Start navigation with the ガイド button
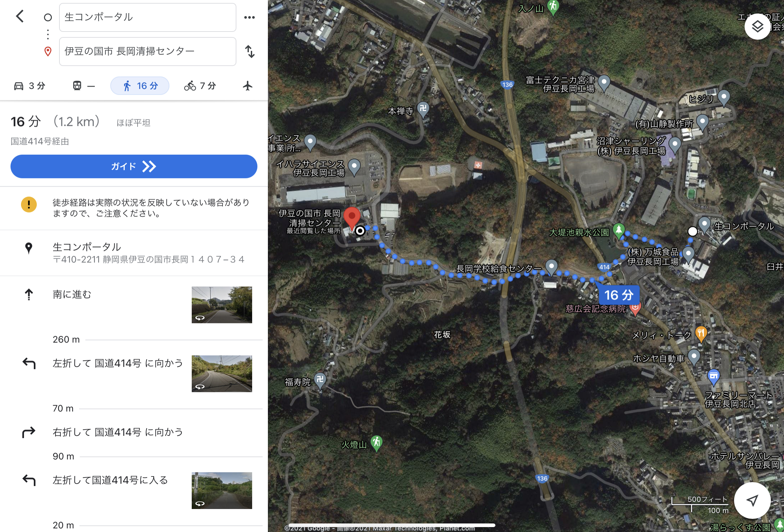This screenshot has width=784, height=532. tap(134, 166)
